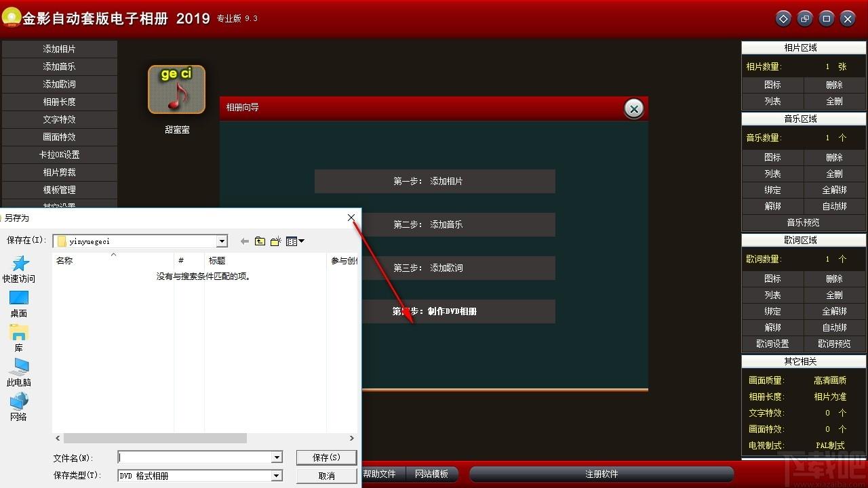868x488 pixels.
Task: Click the 取消 cancel button
Action: pos(326,476)
